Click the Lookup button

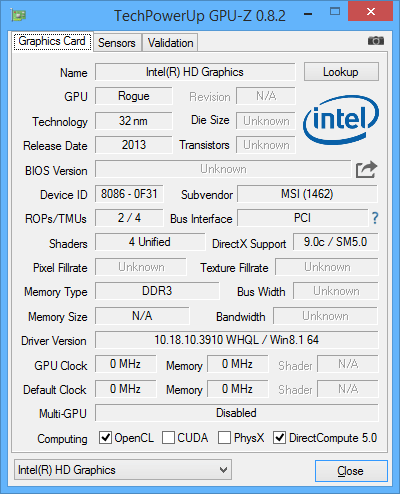tap(341, 72)
